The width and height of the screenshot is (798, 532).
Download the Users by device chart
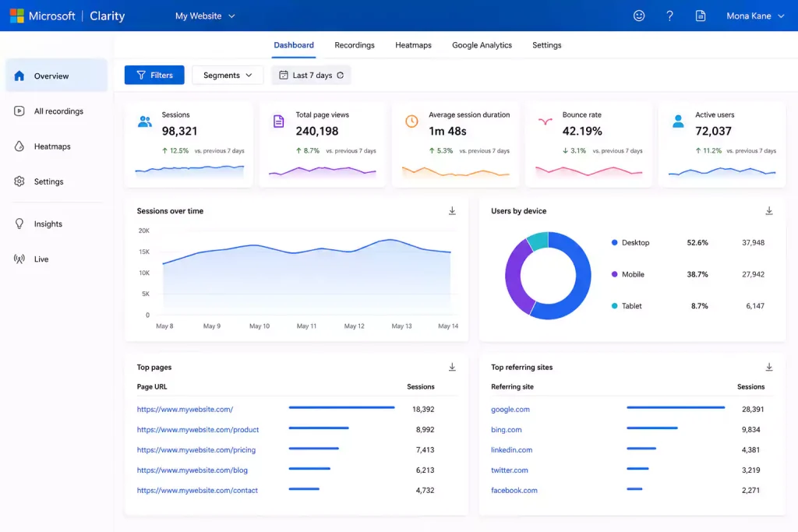click(x=769, y=210)
